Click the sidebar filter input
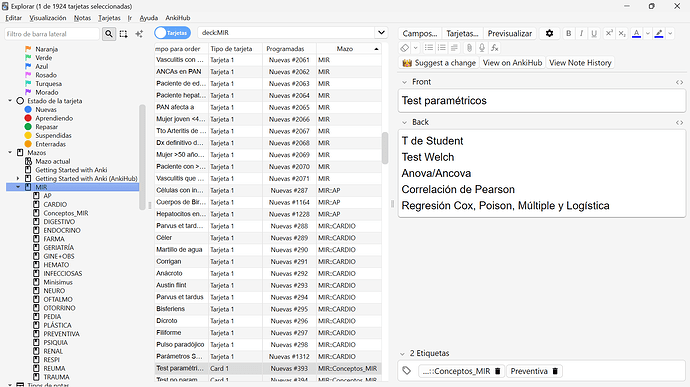The image size is (690, 387). 52,34
